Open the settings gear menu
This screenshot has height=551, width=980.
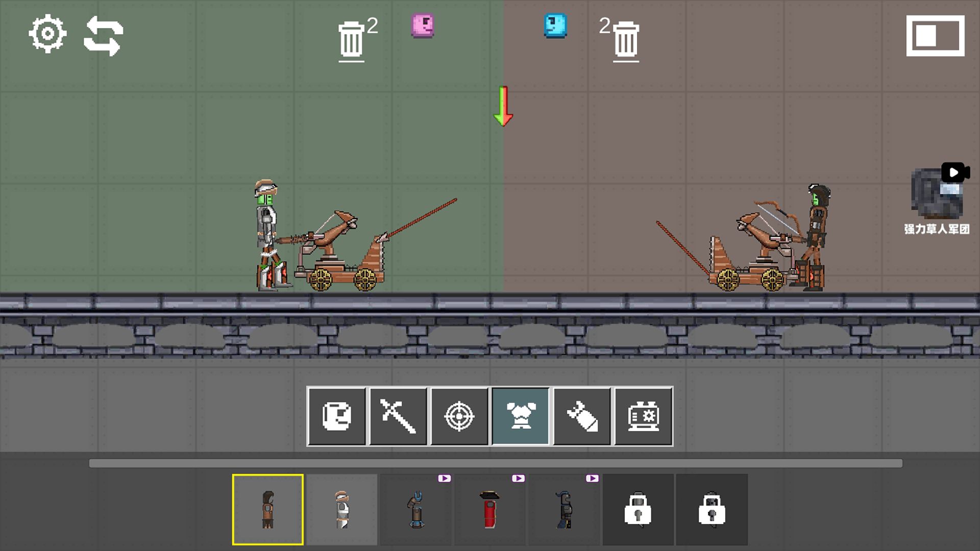click(47, 34)
